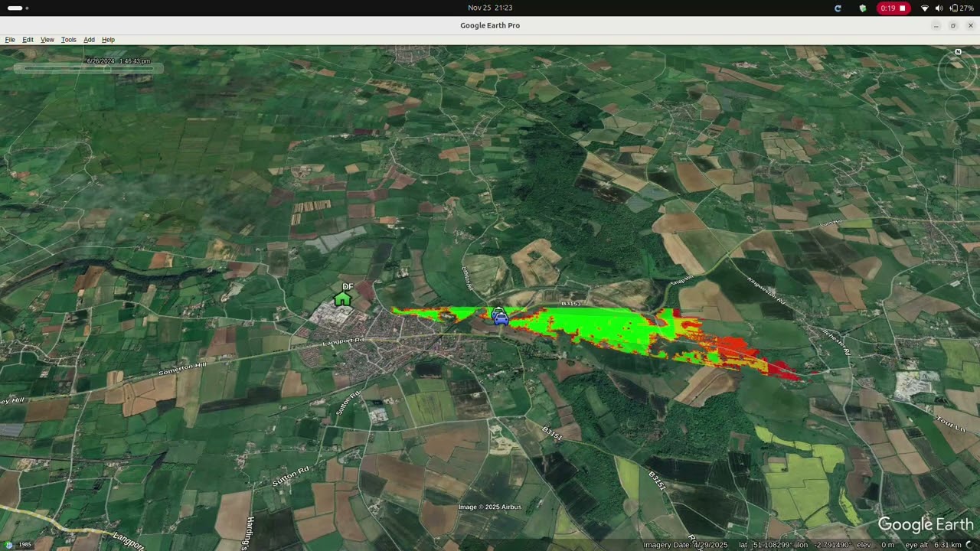
Task: Click the streaming status indicator icon
Action: (x=970, y=545)
